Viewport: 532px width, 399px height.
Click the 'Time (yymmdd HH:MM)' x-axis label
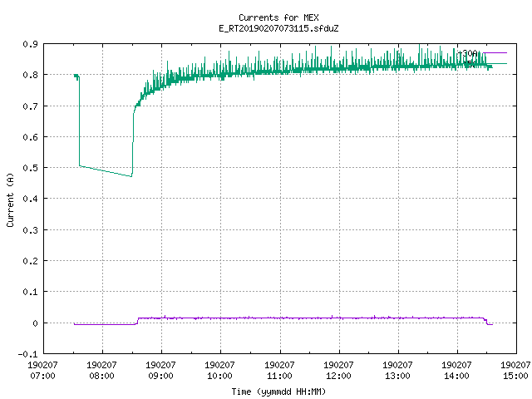coord(278,392)
